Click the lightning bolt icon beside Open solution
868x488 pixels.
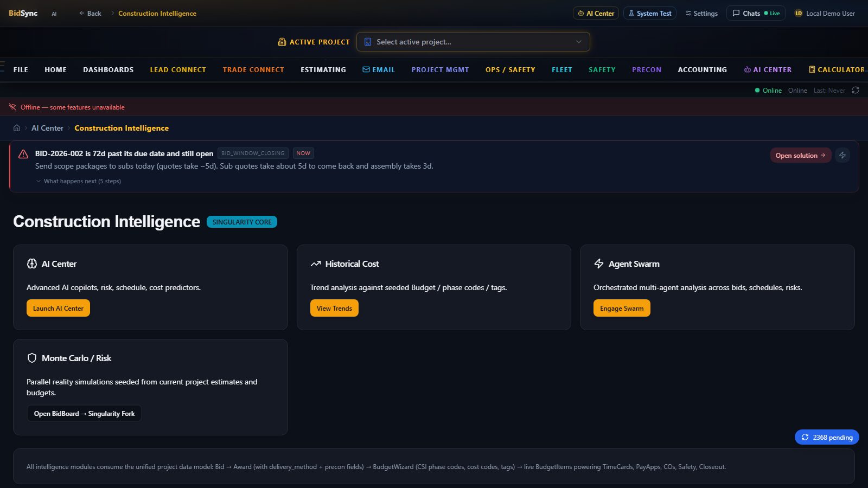843,155
